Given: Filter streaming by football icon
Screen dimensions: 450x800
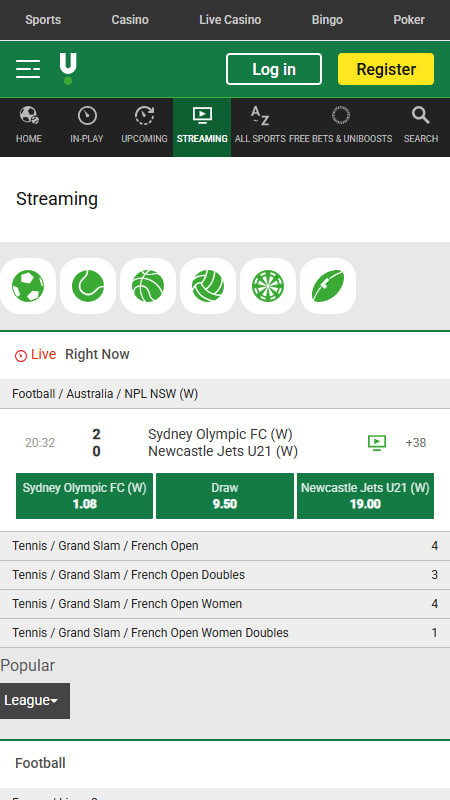Looking at the screenshot, I should 28,286.
